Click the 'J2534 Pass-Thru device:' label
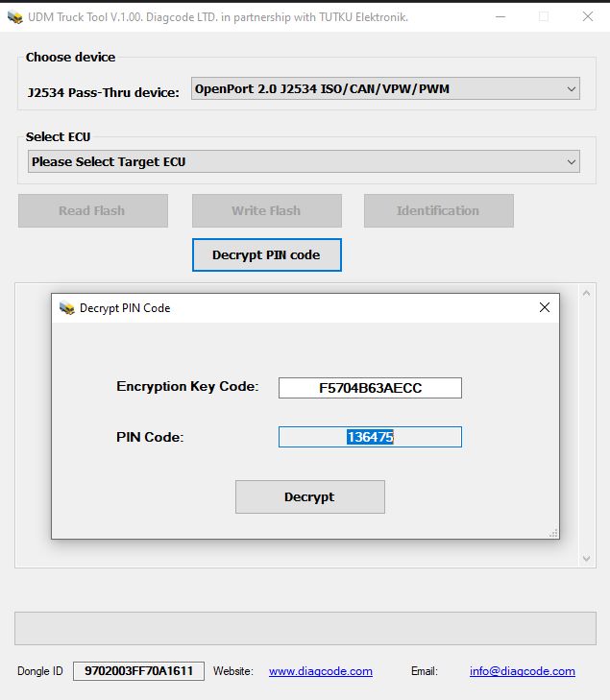610x700 pixels. click(103, 92)
